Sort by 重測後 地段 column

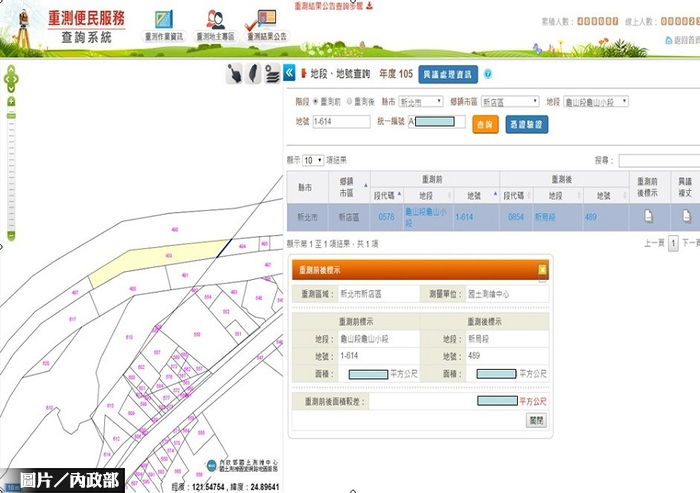coord(558,196)
